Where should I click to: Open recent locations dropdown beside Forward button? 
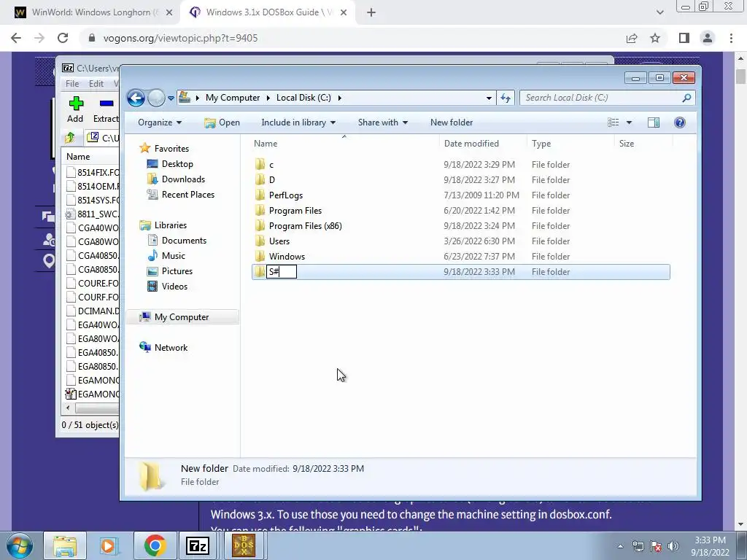pos(171,98)
